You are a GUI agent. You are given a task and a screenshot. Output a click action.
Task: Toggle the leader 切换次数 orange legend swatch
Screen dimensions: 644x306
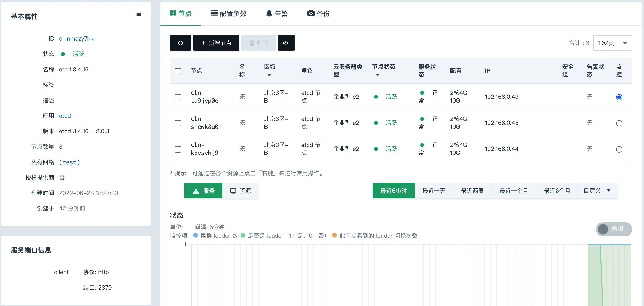click(x=334, y=235)
